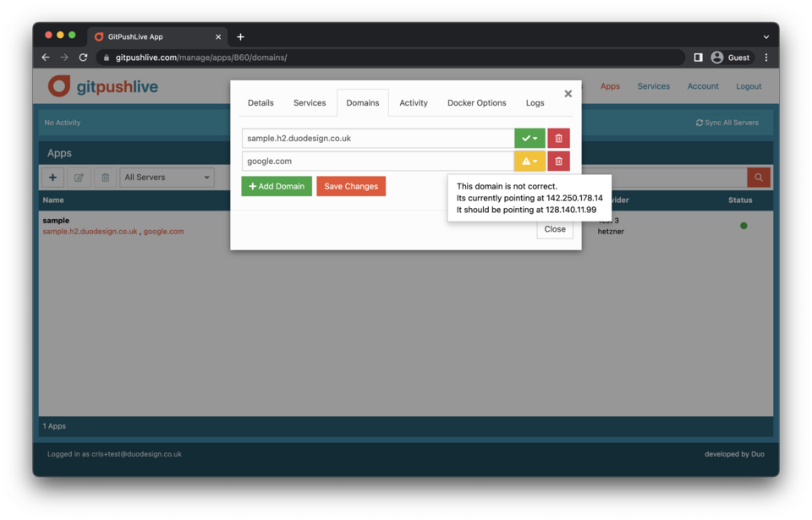
Task: Open the Docker Options tab
Action: click(476, 102)
